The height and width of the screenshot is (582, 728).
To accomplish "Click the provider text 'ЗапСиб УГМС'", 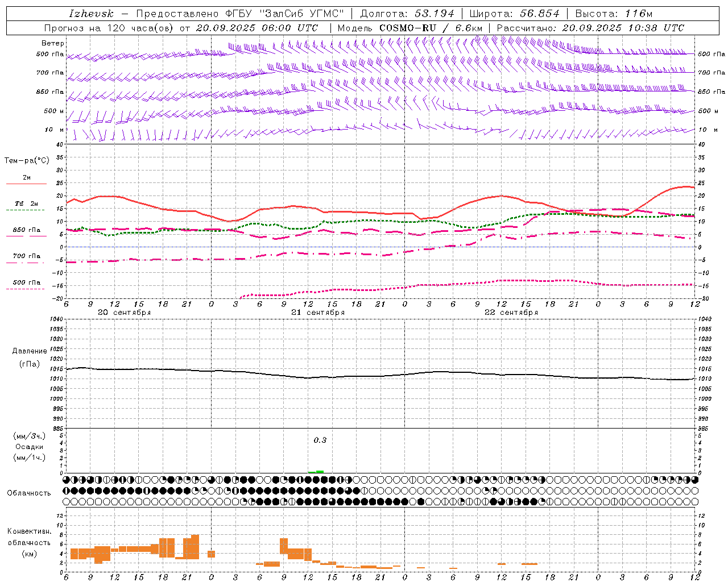I will coord(302,14).
